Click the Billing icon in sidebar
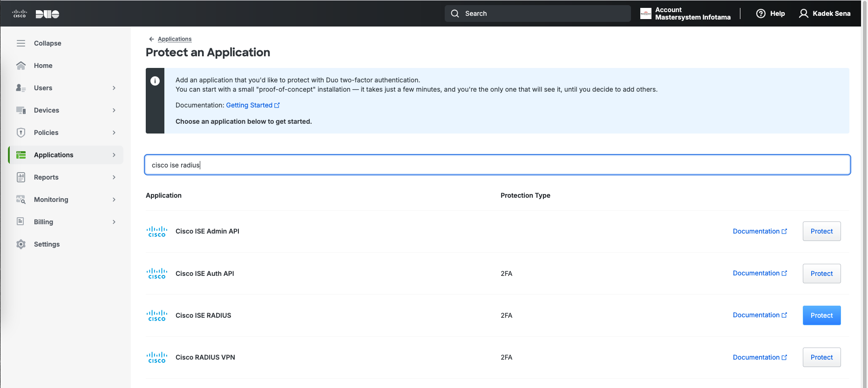 21,222
